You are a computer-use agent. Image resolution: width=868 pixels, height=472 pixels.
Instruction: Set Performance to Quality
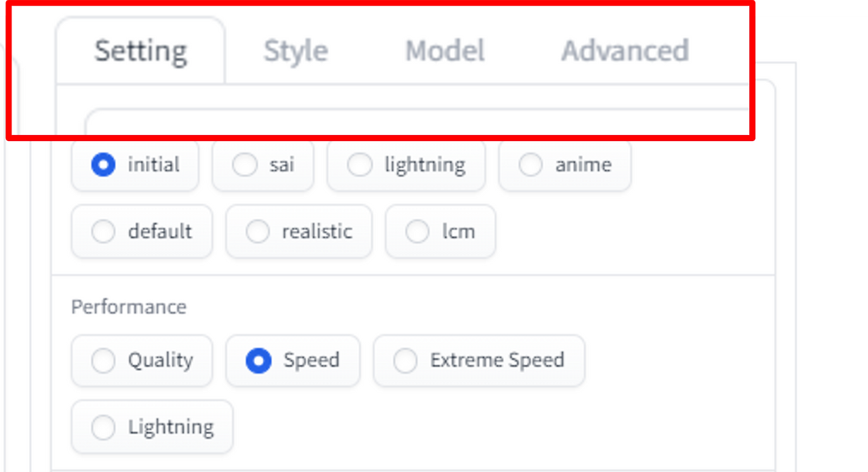click(x=142, y=360)
